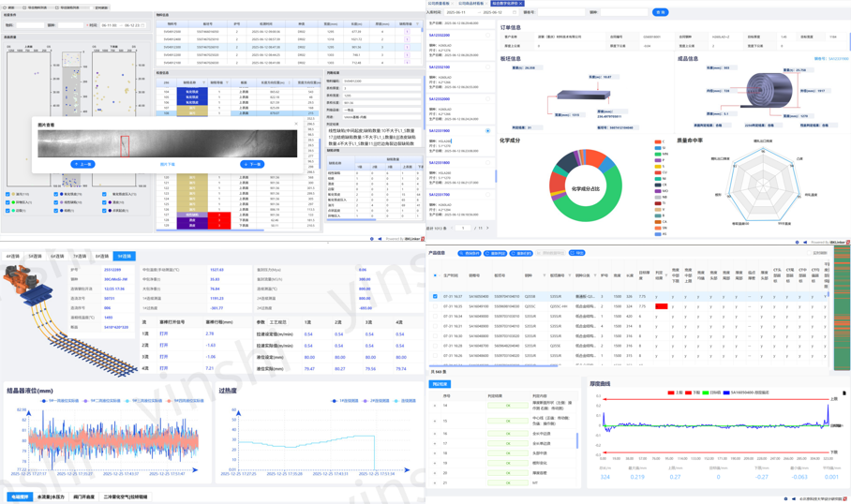Screen dimensions: 851x504
Task: Toggle the 定时刷新 checkbox in the defect dashboard
Action: click(x=92, y=7)
